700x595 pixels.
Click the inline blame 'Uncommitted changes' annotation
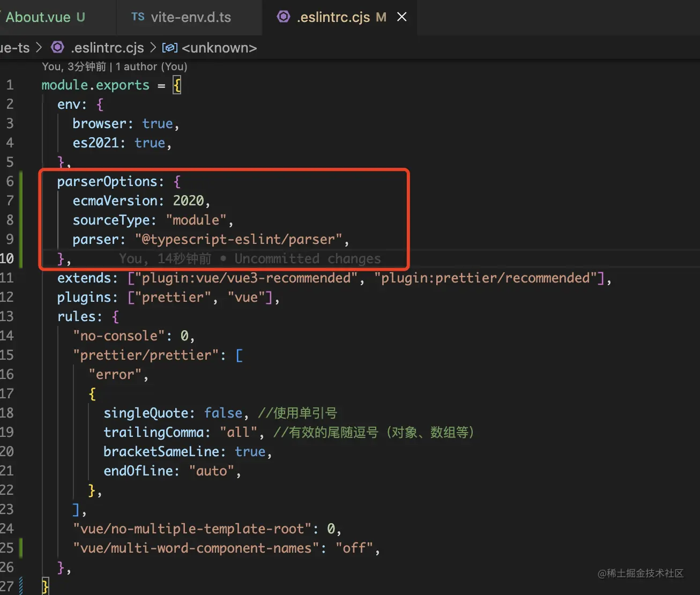tap(308, 259)
